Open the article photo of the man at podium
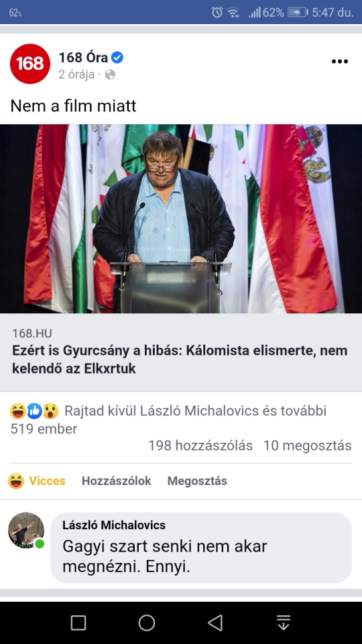362x644 pixels. point(181,219)
